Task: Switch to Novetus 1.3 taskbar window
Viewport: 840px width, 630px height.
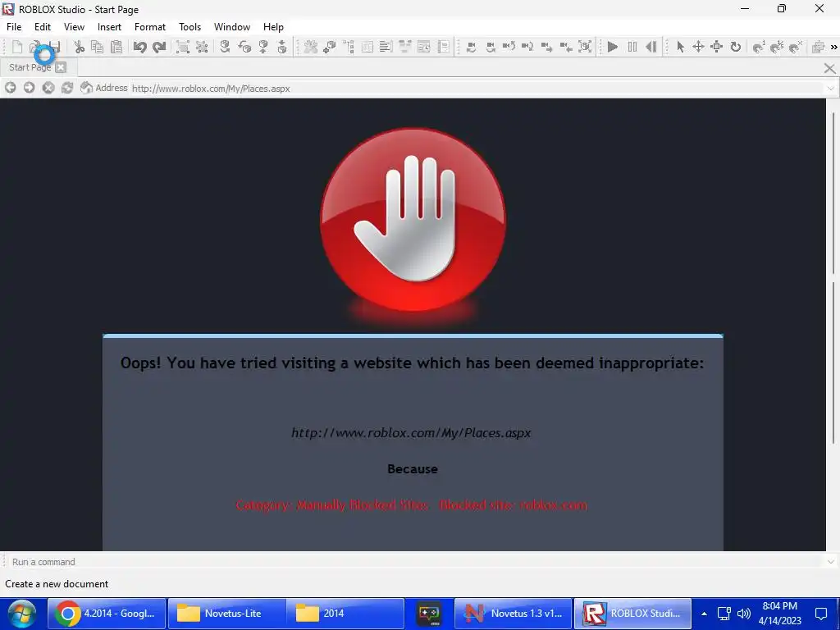Action: (x=514, y=614)
